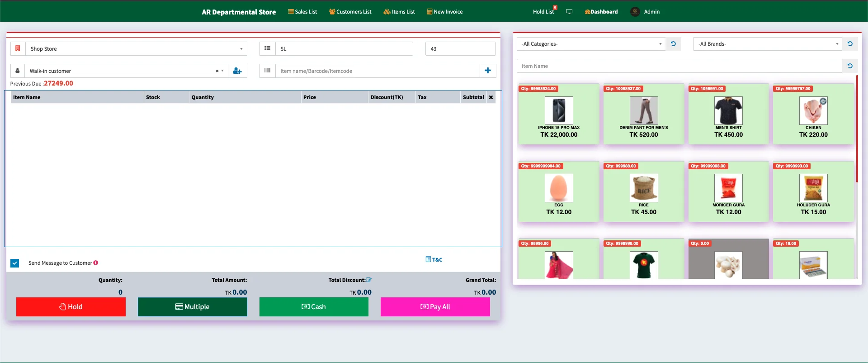Go to Items List
868x363 pixels.
[x=399, y=12]
